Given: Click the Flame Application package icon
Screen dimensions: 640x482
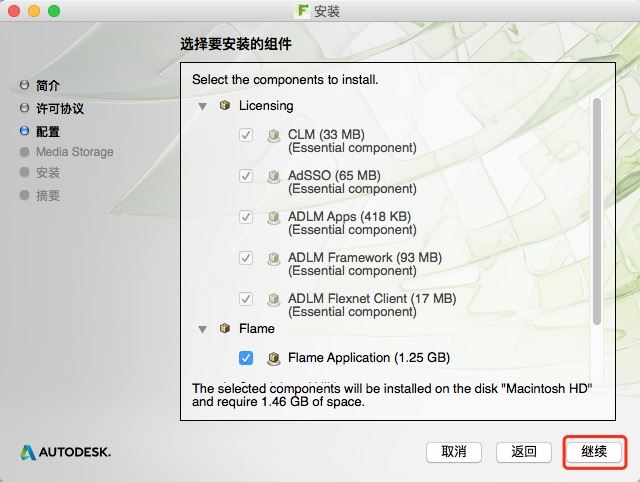Looking at the screenshot, I should pos(273,358).
